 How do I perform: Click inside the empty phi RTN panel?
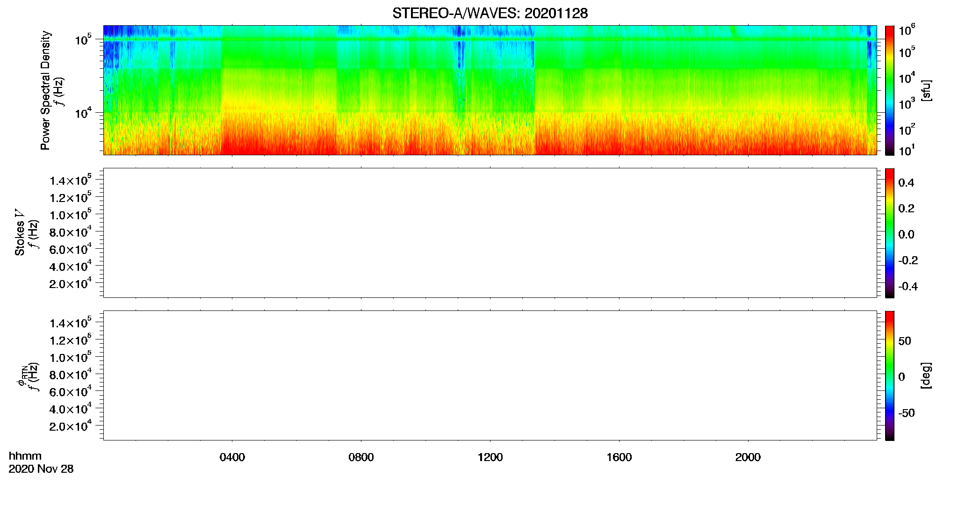coord(490,375)
